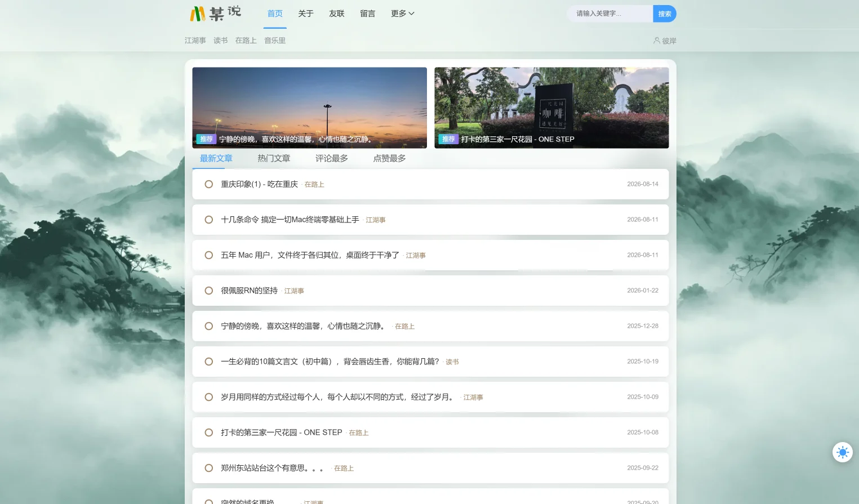Screen dimensions: 859x504
Task: Open the 彼岸 user login icon
Action: [x=665, y=41]
